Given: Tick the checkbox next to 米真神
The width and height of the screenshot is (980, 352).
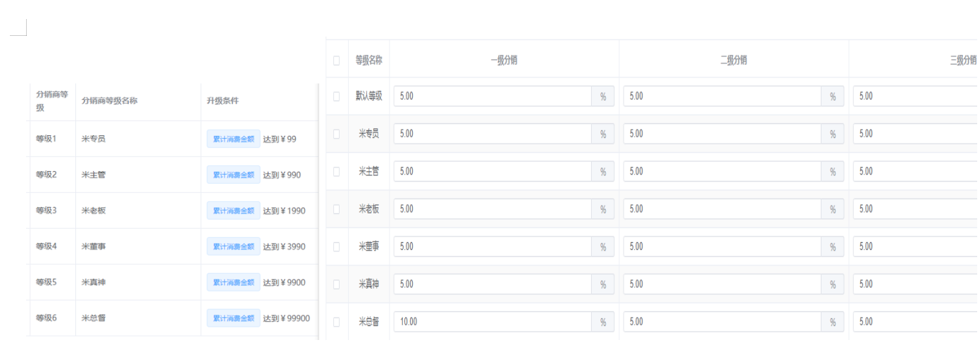Looking at the screenshot, I should (x=337, y=284).
